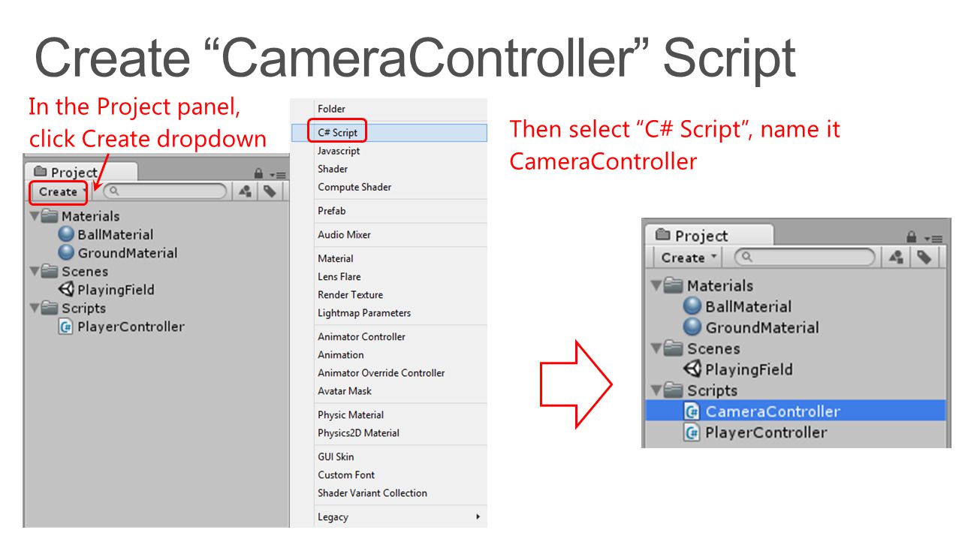Collapse Materials folder arrow in right panel
The image size is (980, 551).
click(656, 285)
